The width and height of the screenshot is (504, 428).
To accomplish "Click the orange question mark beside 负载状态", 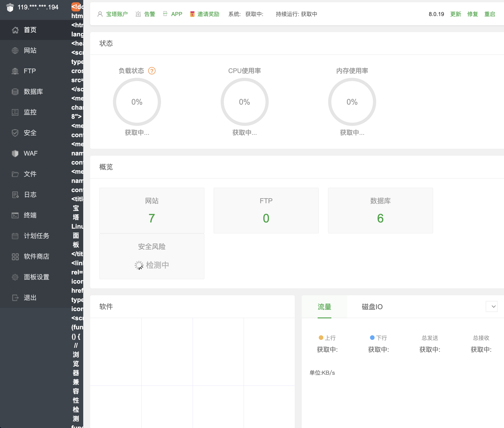I will [152, 71].
